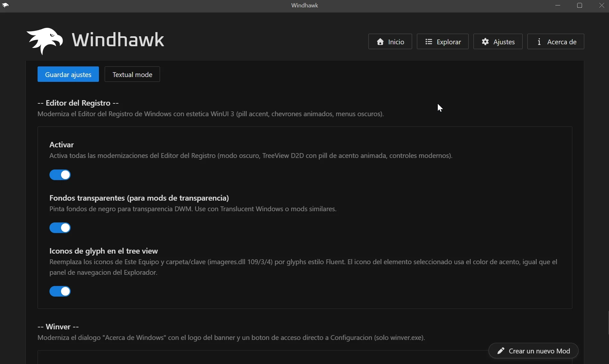The width and height of the screenshot is (609, 364).
Task: Click the "-- Winver --" heading
Action: click(x=58, y=327)
